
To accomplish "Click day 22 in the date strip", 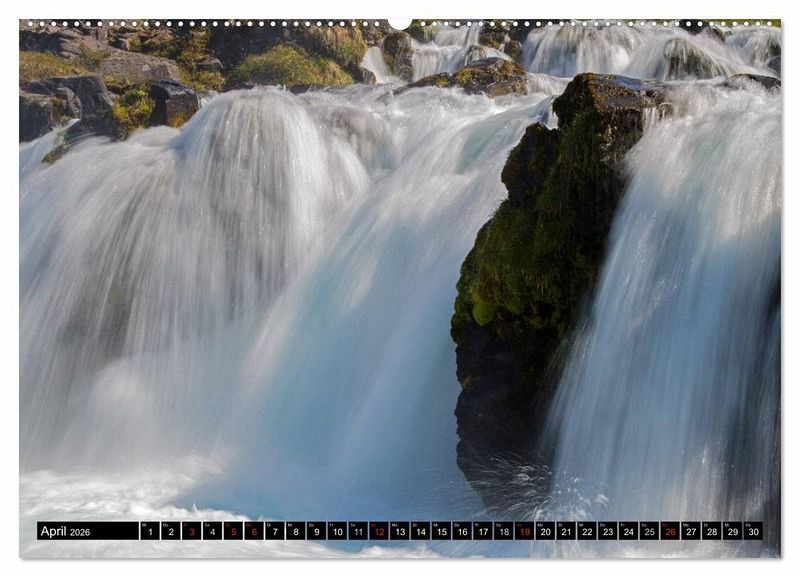I will click(587, 531).
